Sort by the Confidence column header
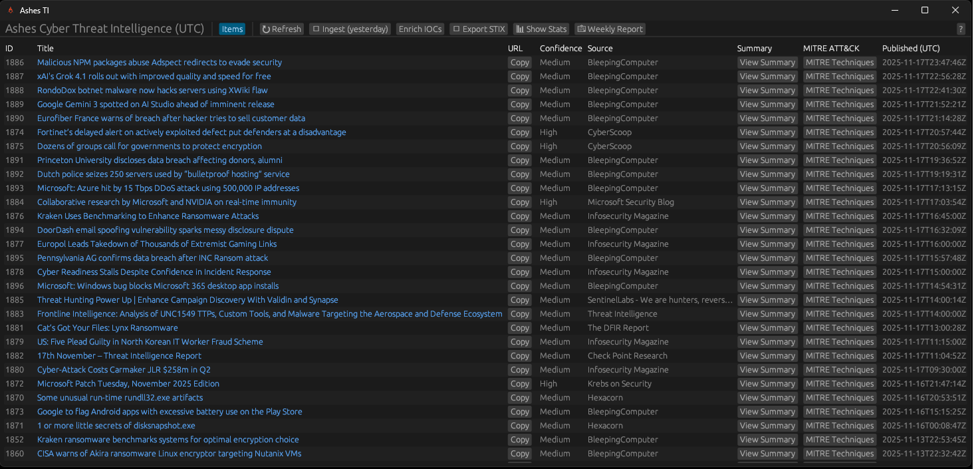 tap(560, 49)
